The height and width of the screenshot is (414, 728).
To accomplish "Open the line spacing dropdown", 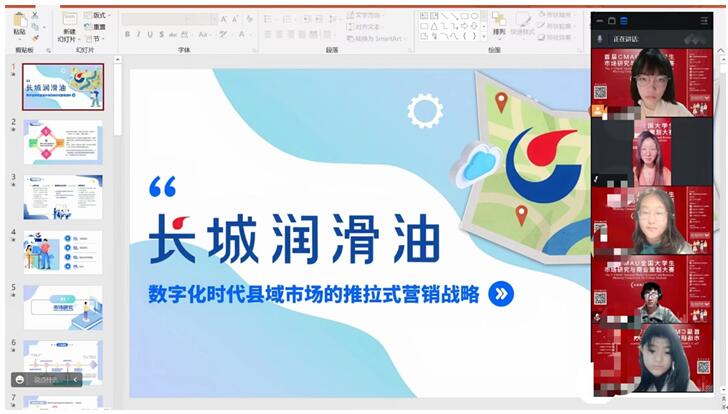I will (333, 19).
